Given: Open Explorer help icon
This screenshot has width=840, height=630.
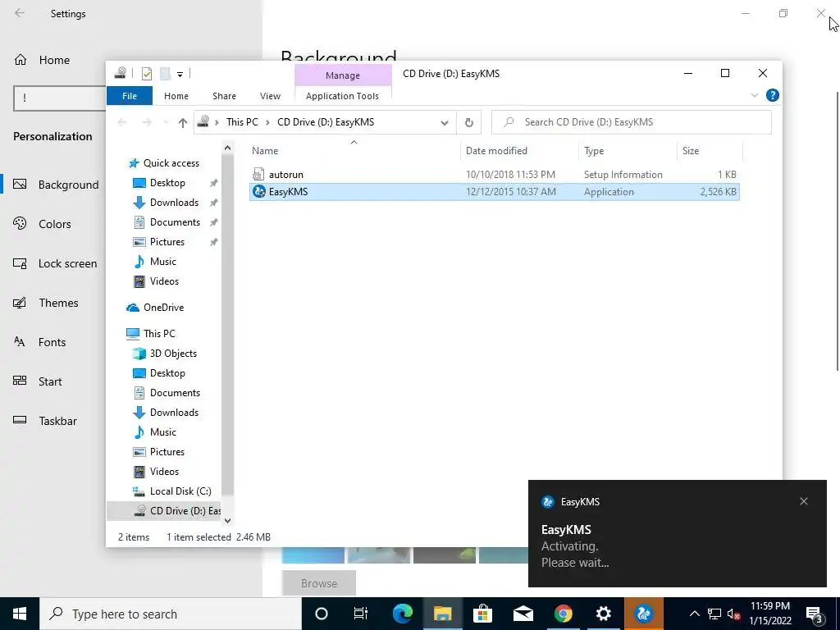Looking at the screenshot, I should pos(773,95).
